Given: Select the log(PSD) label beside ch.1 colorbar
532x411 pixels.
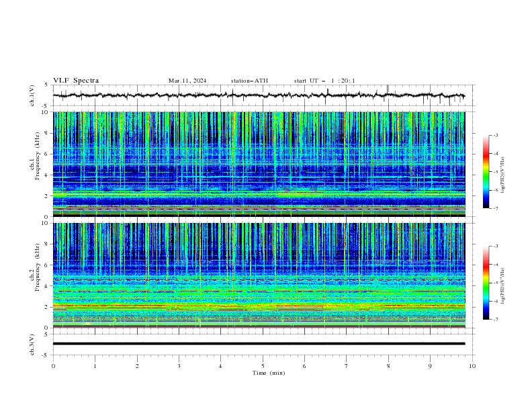Looking at the screenshot, I should click(x=503, y=175).
